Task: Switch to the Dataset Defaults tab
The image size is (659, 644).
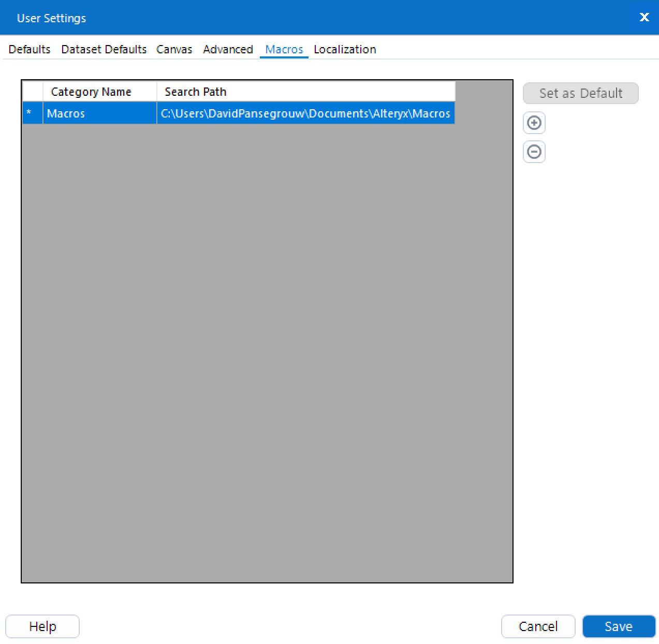Action: tap(104, 49)
